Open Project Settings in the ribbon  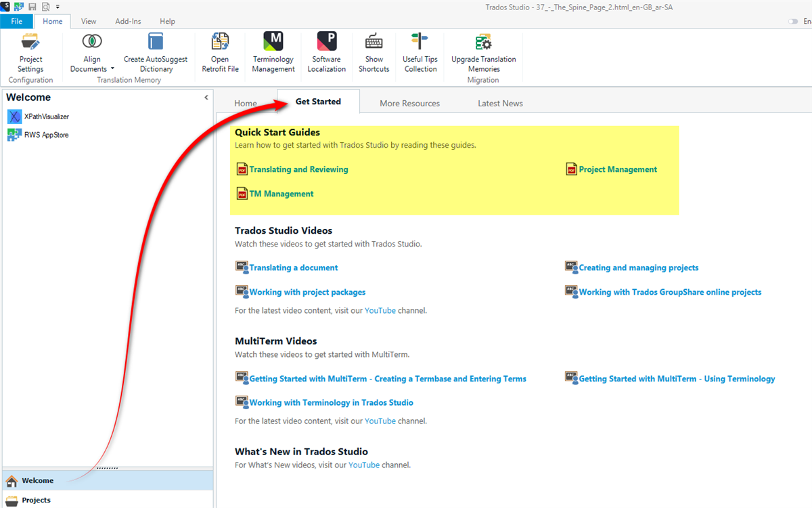(x=30, y=53)
